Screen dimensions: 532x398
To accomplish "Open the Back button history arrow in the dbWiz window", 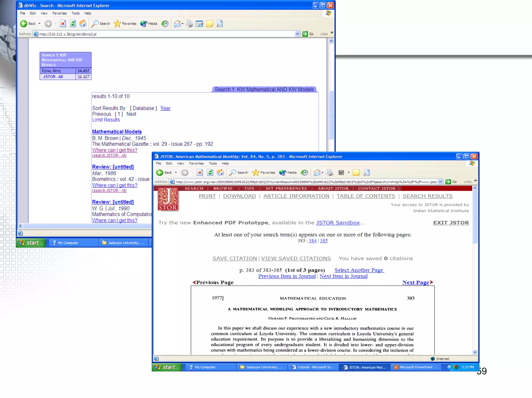I will pyautogui.click(x=39, y=24).
